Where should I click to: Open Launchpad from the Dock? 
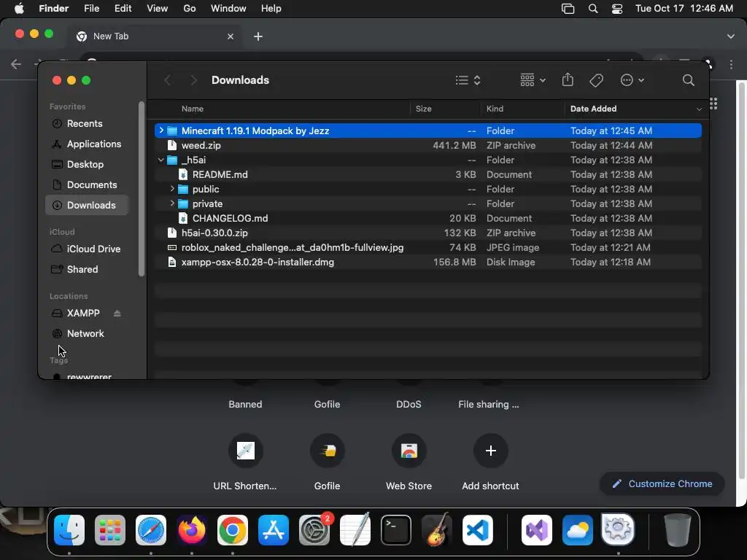click(x=110, y=530)
